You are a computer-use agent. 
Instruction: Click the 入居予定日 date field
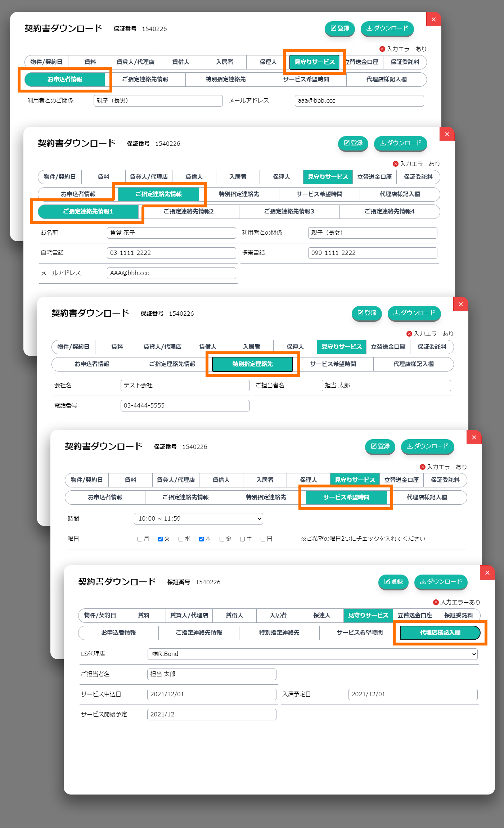point(413,694)
